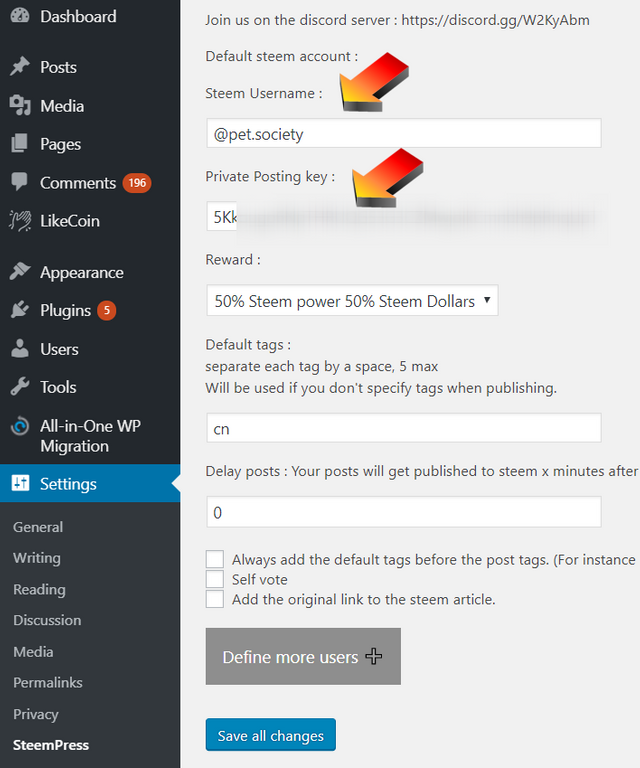Tick the Self vote checkbox
The image size is (640, 768).
tap(214, 579)
